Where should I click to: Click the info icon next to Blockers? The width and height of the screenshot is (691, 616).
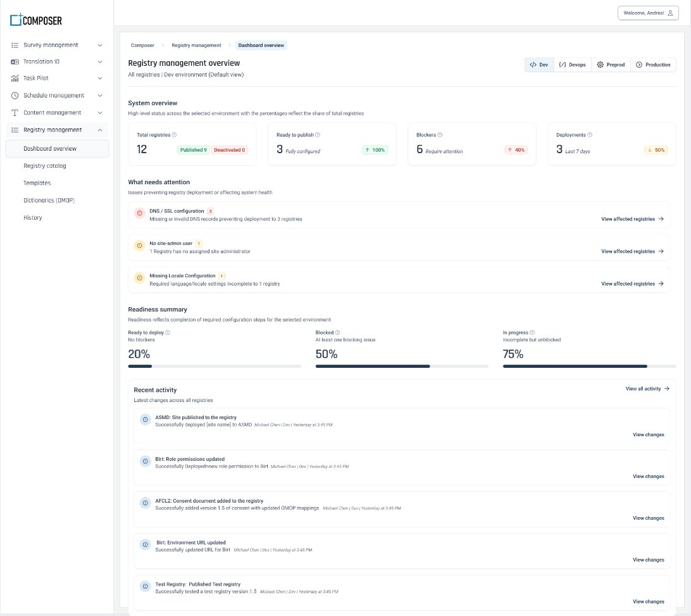440,135
